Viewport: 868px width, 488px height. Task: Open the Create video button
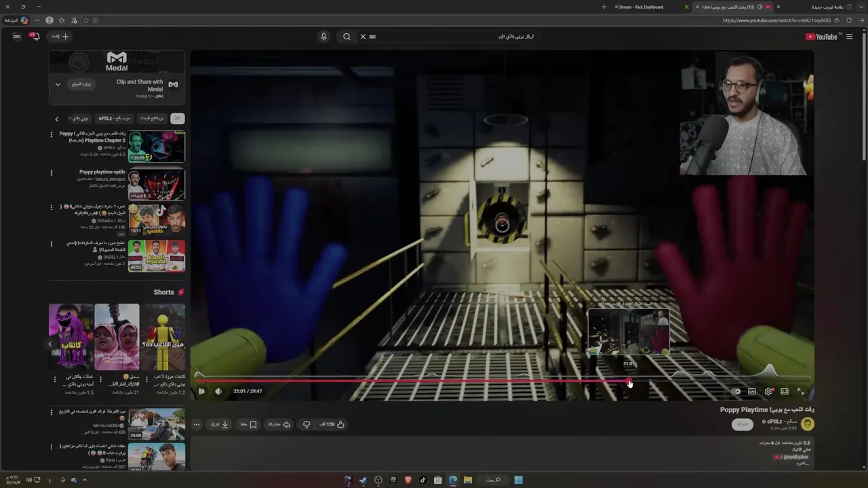(x=60, y=37)
